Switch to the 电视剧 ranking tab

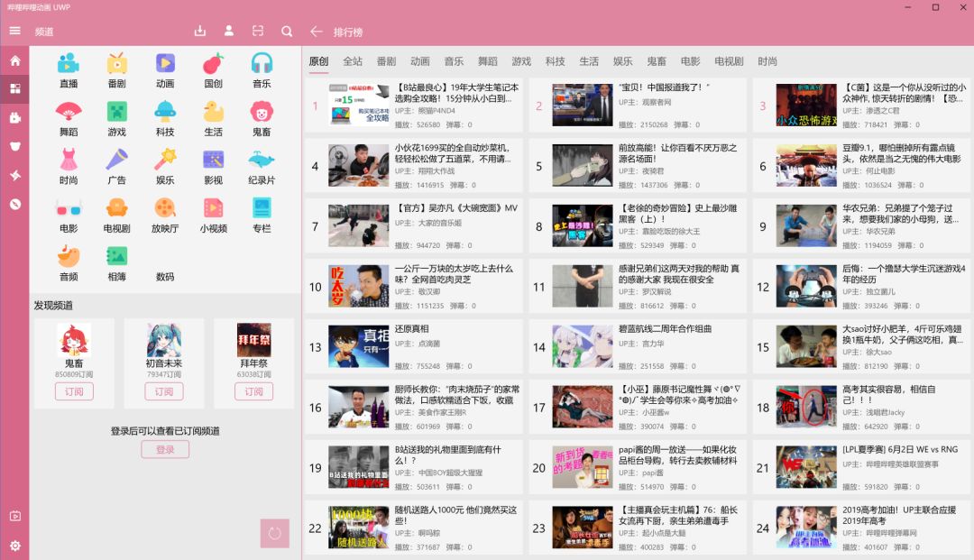point(729,60)
